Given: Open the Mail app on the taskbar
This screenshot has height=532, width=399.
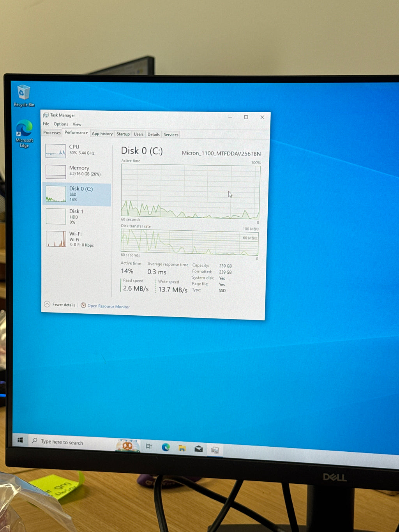Looking at the screenshot, I should click(198, 449).
